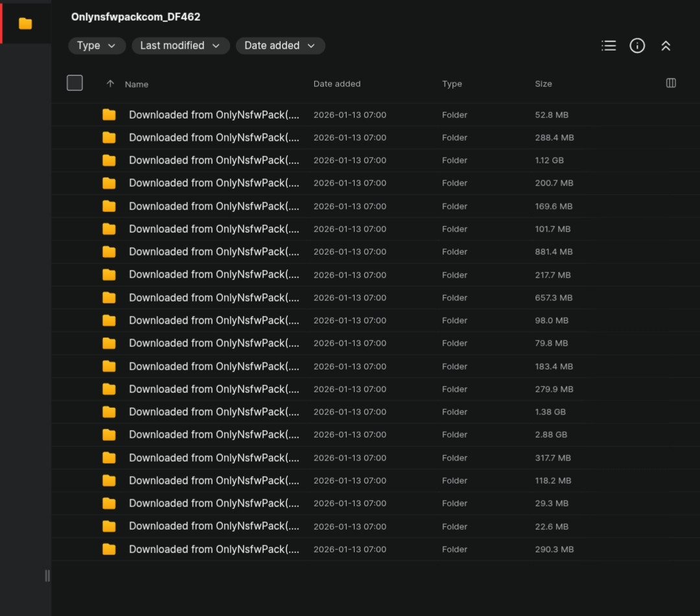
Task: Select the sidebar resize handle
Action: [47, 576]
